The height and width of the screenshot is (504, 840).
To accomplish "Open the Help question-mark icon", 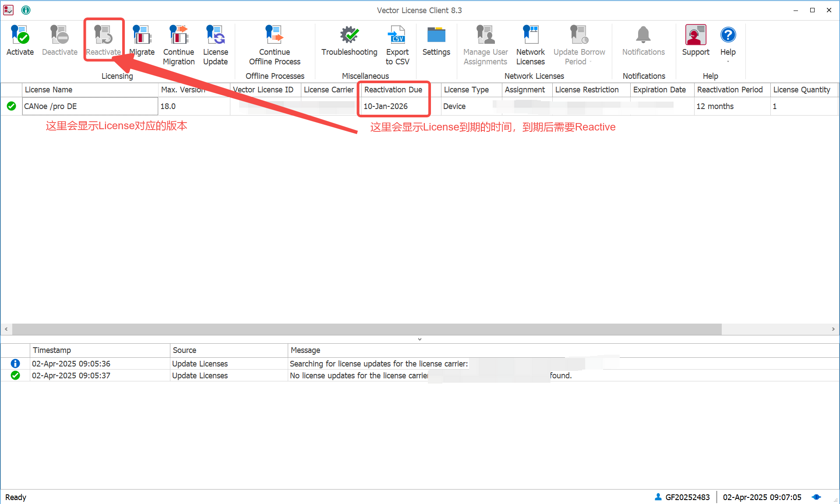I will [x=728, y=35].
